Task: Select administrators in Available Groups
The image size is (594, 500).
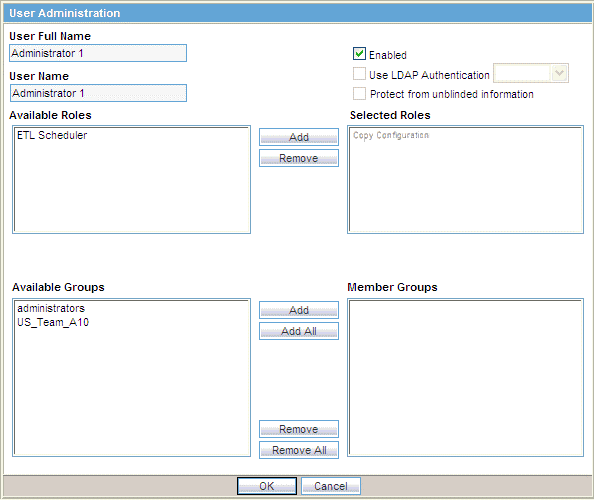Action: coord(51,308)
